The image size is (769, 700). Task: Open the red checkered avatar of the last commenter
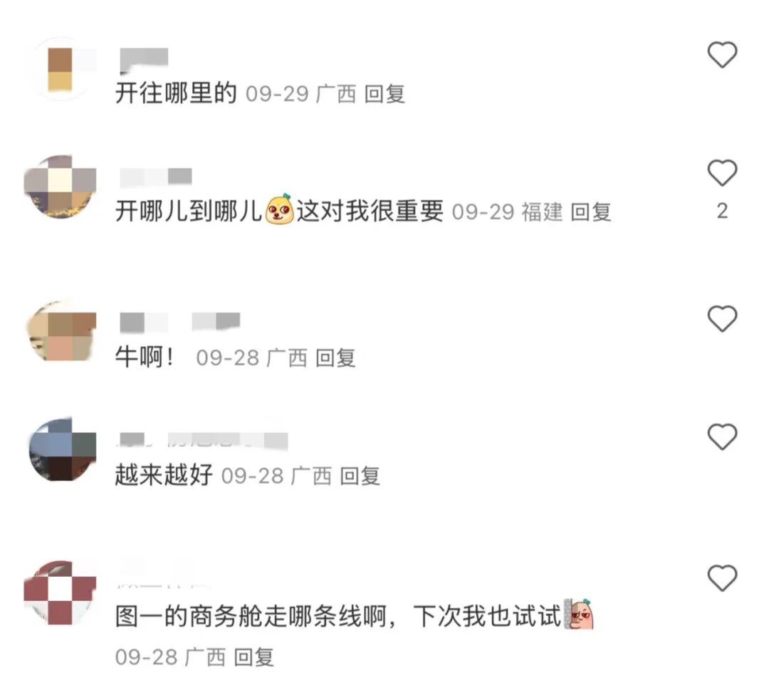pyautogui.click(x=60, y=592)
